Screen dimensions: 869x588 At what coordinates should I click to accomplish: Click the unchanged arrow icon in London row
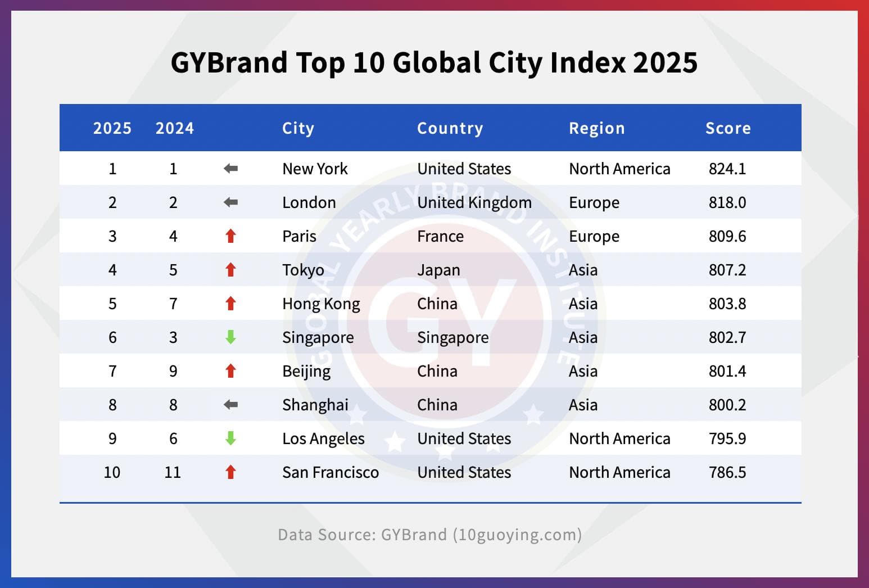(x=230, y=202)
